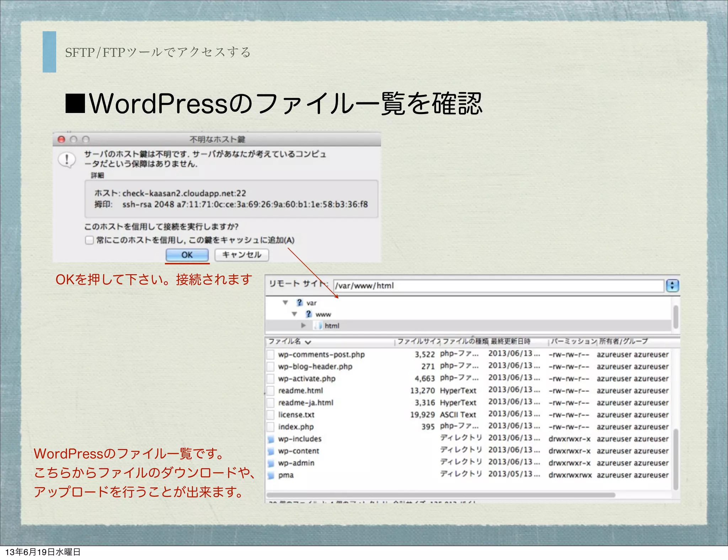Click the readme-ja.html file icon
The image size is (728, 560).
[x=271, y=403]
